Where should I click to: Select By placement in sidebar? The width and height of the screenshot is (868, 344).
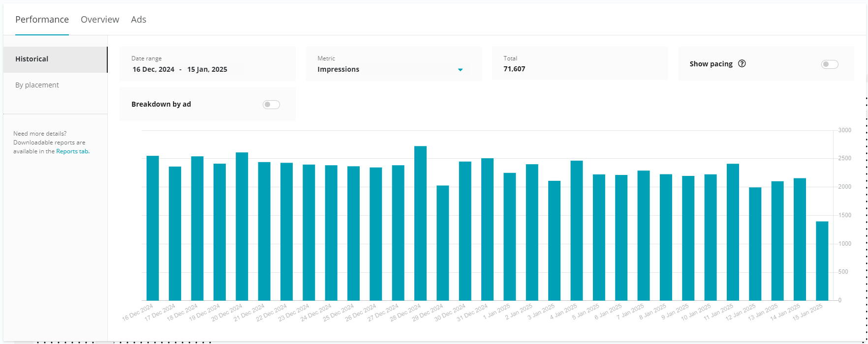click(x=37, y=85)
